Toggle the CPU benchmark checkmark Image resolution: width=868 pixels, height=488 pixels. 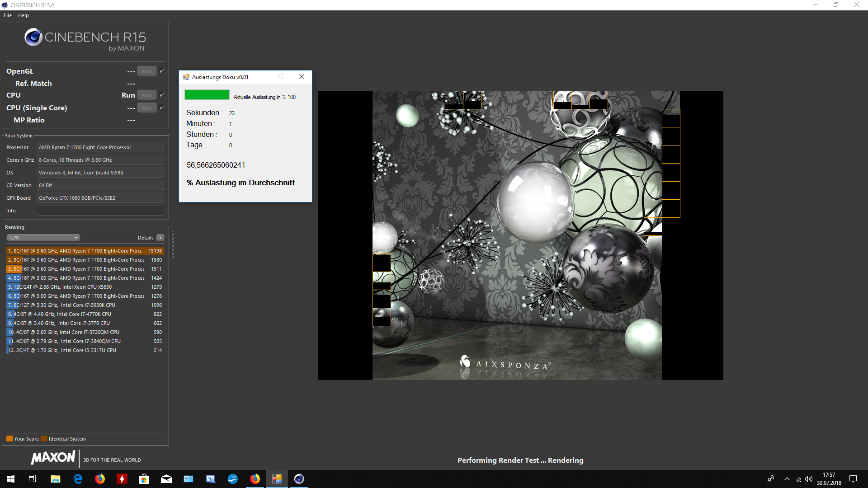pos(162,95)
